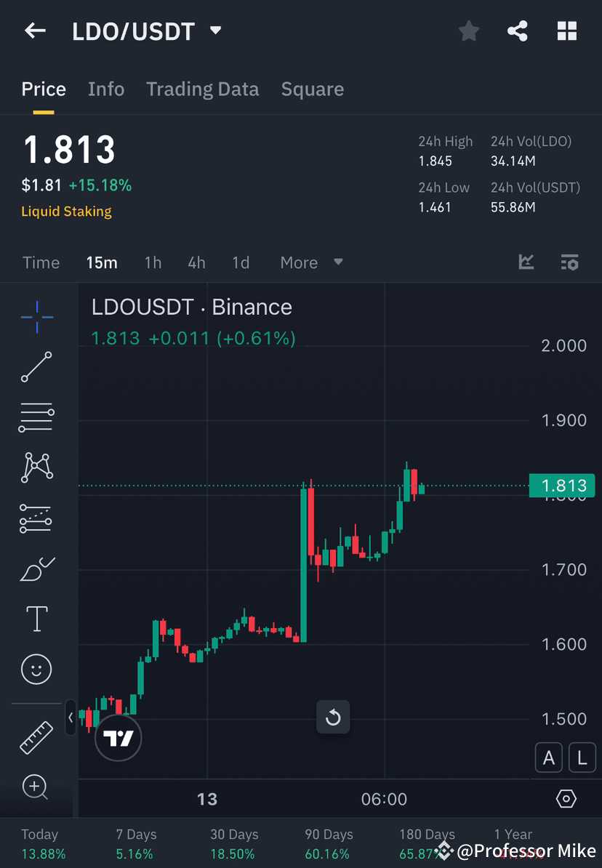Switch to the Trading Data tab
This screenshot has width=602, height=868.
[202, 89]
